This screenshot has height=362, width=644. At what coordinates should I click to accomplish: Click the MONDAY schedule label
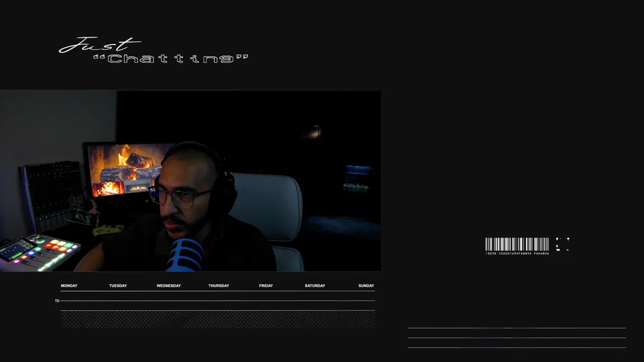click(x=69, y=286)
